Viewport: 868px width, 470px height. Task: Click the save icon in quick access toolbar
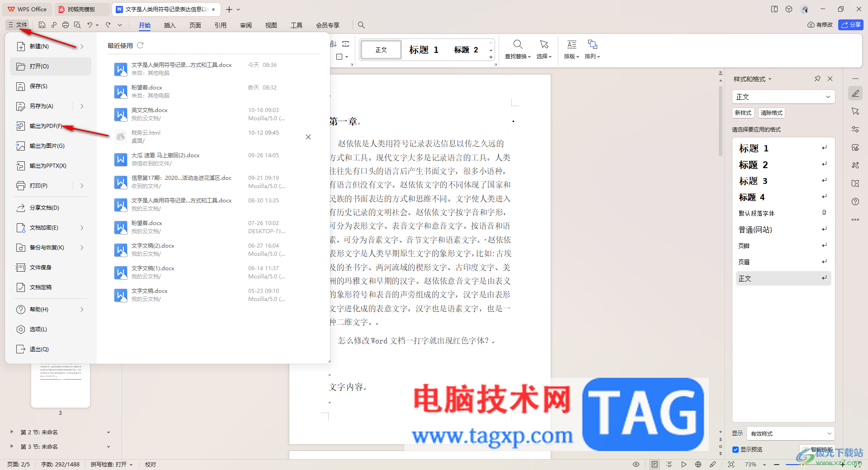[x=42, y=25]
